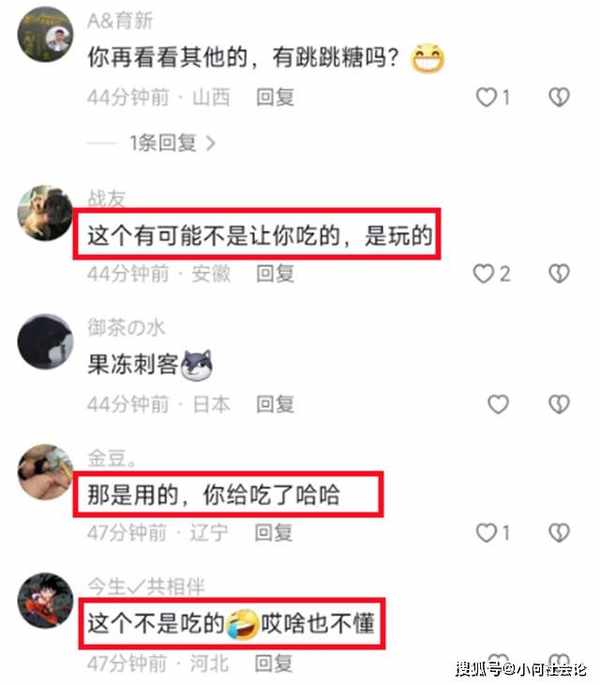Reply to A&育新's comment from 山西
The image size is (600, 685).
[275, 97]
